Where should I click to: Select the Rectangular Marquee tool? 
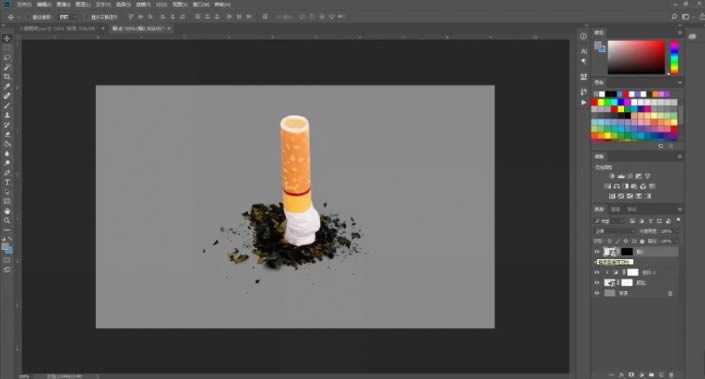pyautogui.click(x=7, y=48)
